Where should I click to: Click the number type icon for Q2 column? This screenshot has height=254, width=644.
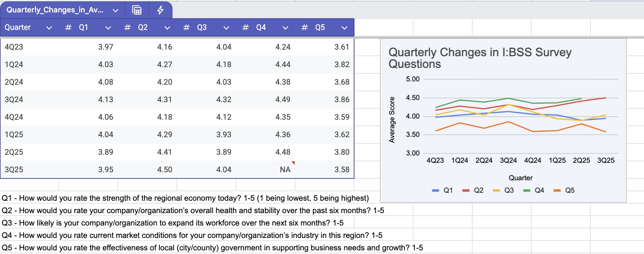127,27
